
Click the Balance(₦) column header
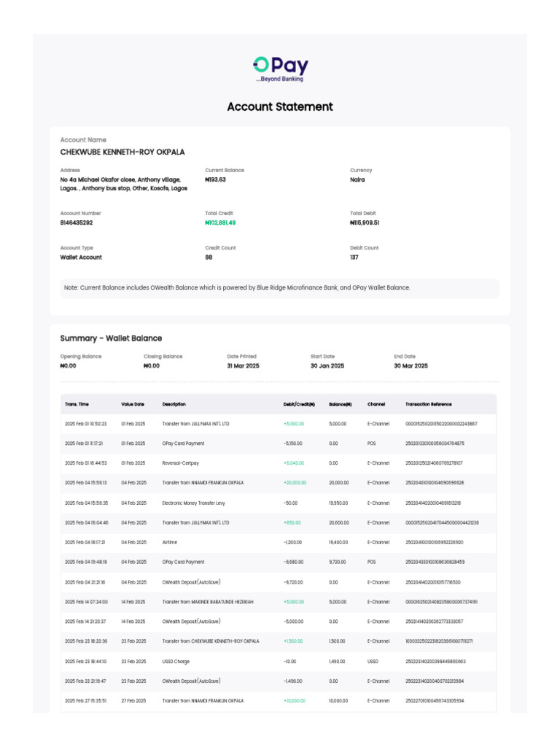(340, 404)
